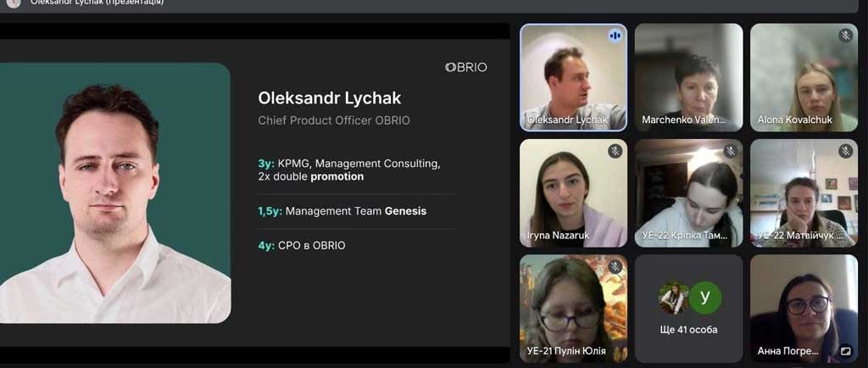The image size is (868, 368).
Task: Click the muted mic icon on УЕ-22 Кріпка's tile
Action: [x=730, y=151]
